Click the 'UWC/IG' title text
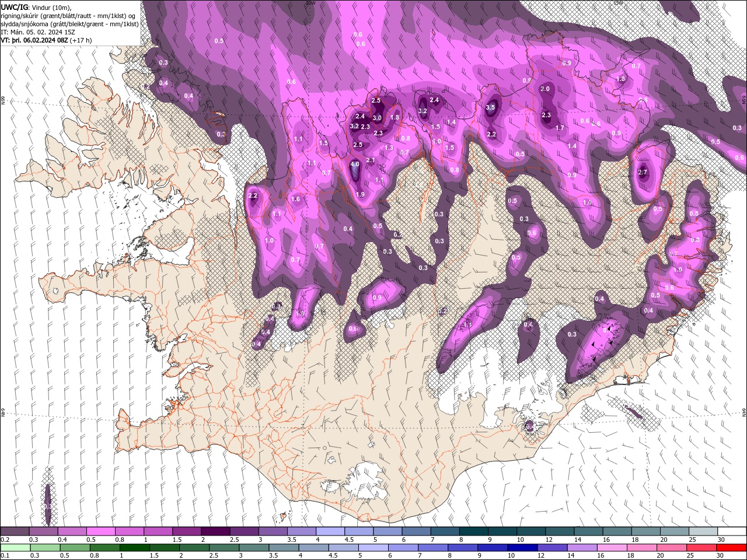The height and width of the screenshot is (560, 747). 15,6
